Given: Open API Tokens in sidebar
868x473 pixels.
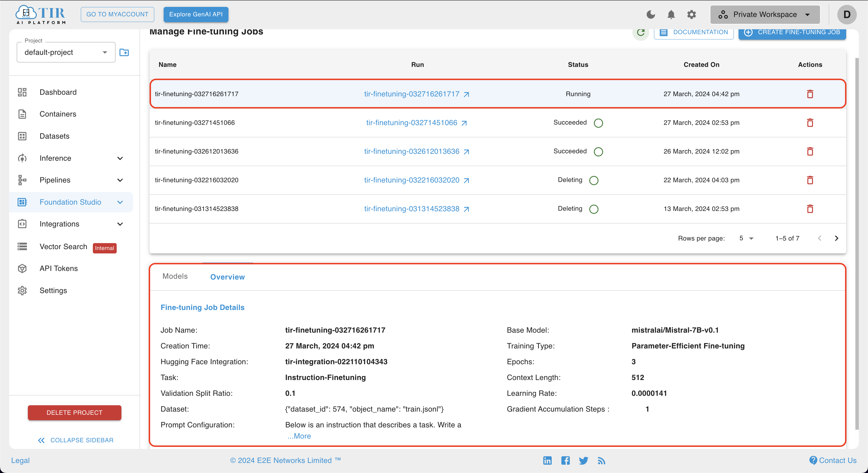Looking at the screenshot, I should coord(59,269).
